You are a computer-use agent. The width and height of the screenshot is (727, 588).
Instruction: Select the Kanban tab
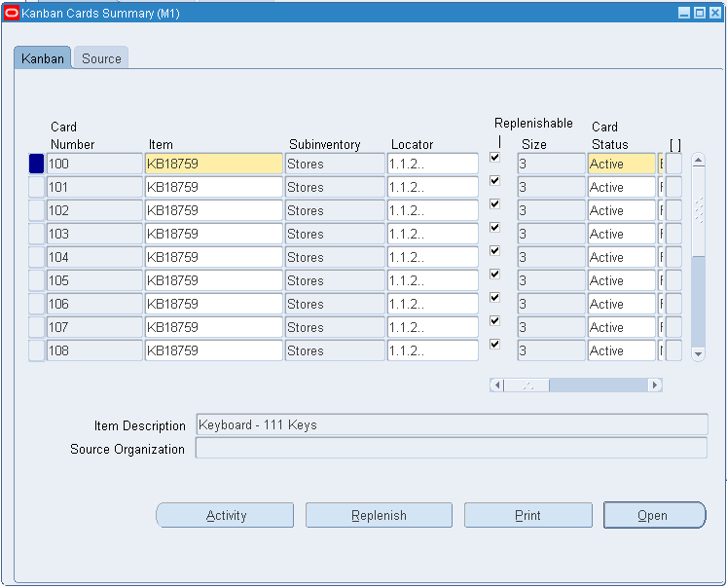pos(42,58)
